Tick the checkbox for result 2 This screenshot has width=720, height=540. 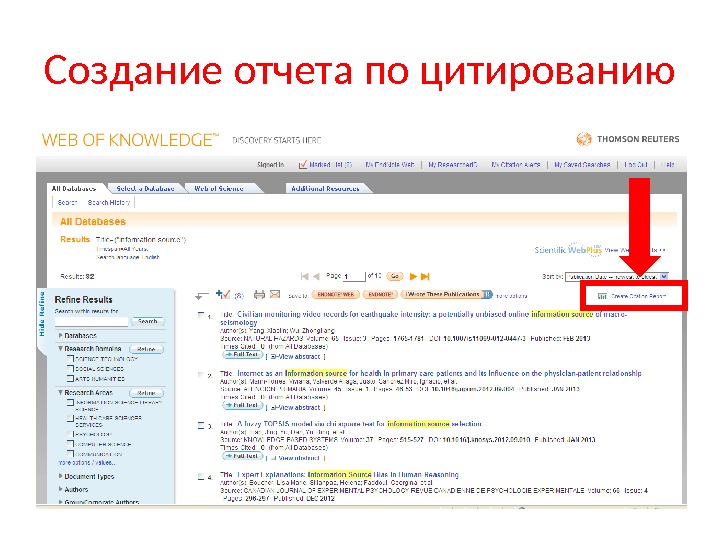(x=201, y=375)
